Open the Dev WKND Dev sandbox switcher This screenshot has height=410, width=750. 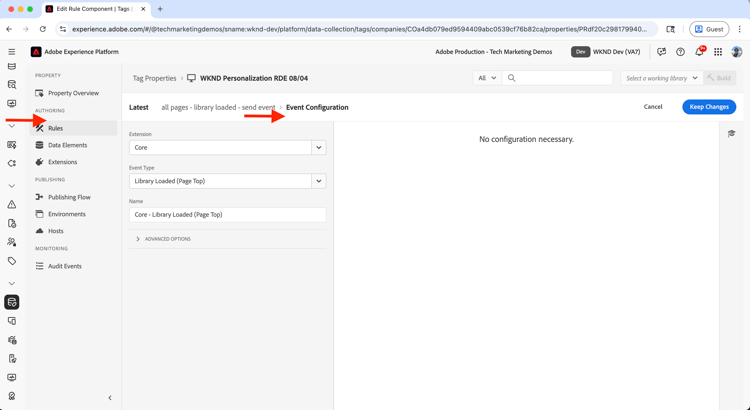pos(606,52)
